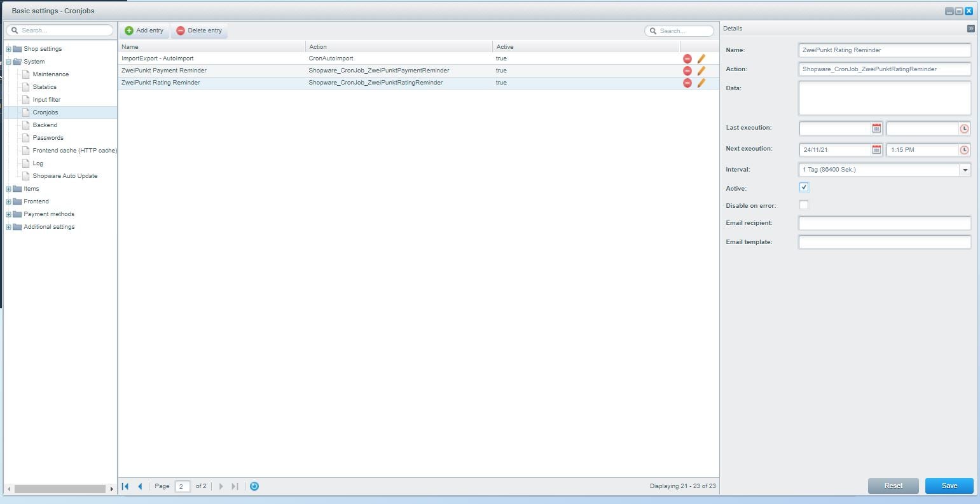The image size is (980, 504).
Task: Click the Next execution date field 24/11/21
Action: (x=835, y=150)
